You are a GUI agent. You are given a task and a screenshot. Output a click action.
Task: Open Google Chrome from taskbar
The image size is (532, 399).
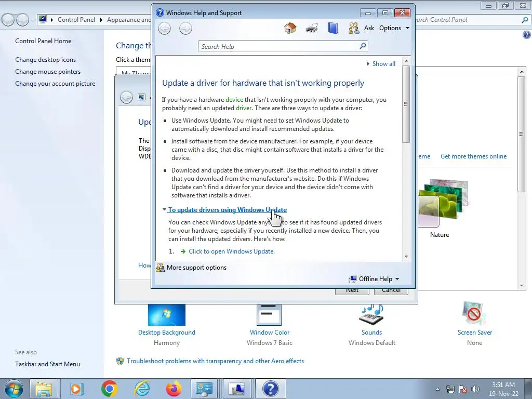click(x=109, y=389)
